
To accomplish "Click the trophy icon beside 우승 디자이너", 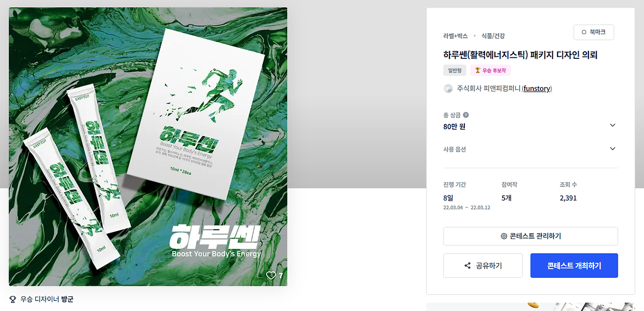I will tap(13, 299).
